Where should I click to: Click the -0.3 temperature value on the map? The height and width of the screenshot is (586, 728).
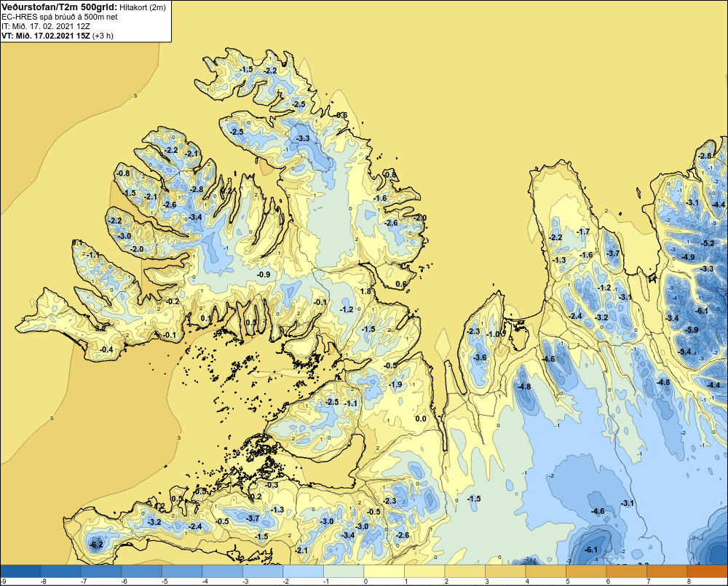tap(272, 485)
